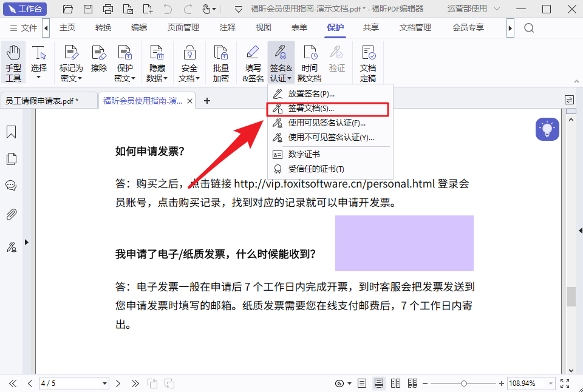Open the 隐藏数据 hidden data dropdown
Image resolution: width=583 pixels, height=392 pixels.
(157, 63)
